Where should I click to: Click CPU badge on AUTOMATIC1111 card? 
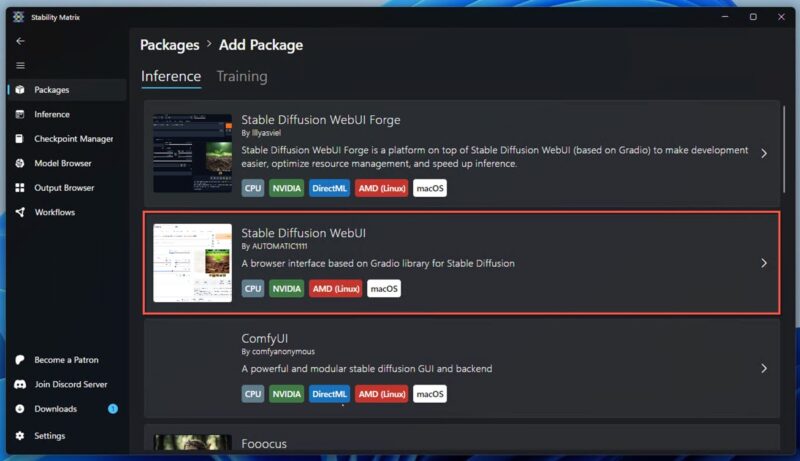[x=253, y=289]
